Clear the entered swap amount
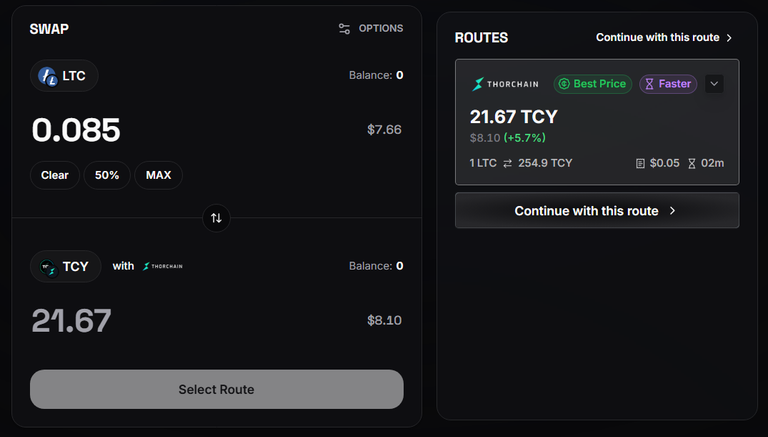 point(55,175)
